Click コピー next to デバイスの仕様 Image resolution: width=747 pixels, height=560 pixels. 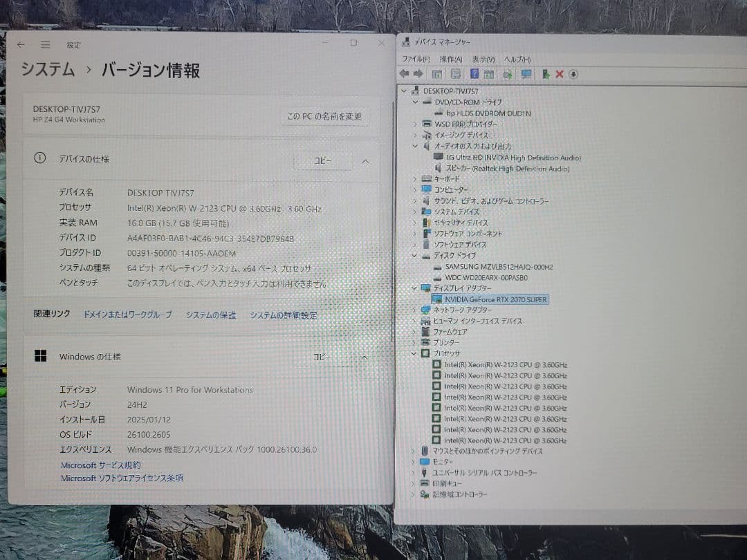(322, 160)
